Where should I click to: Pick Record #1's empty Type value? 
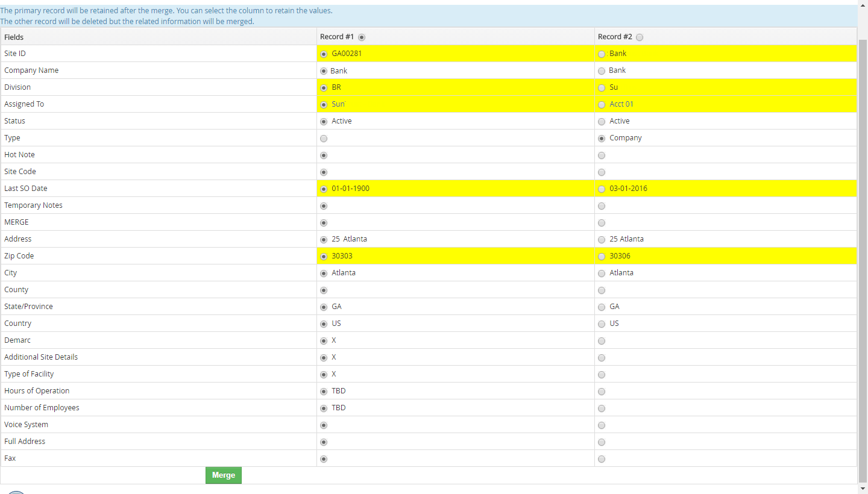(324, 138)
